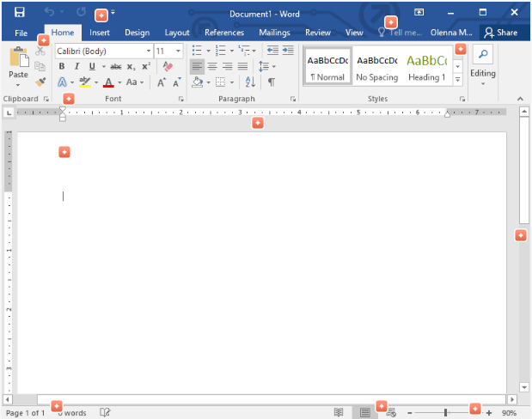Apply yellow Text Highlight Color
The image size is (532, 419).
coord(84,82)
